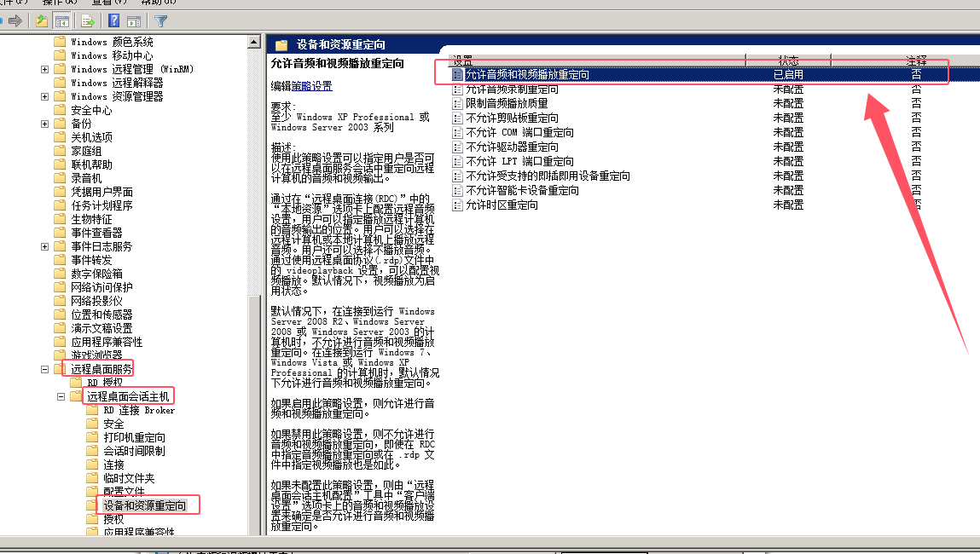Expand the Windows 远程管理 (WinRM) node
Screen dimensions: 980x554
point(44,69)
